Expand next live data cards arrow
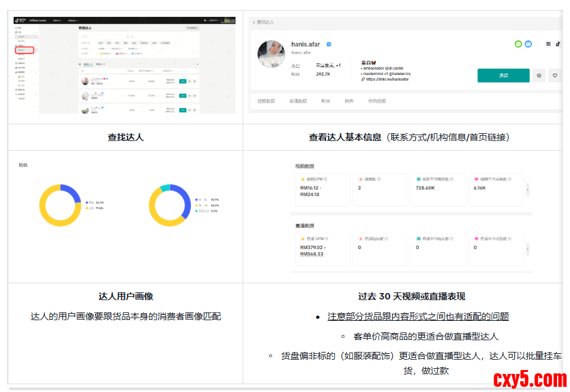The height and width of the screenshot is (392, 570). [527, 248]
